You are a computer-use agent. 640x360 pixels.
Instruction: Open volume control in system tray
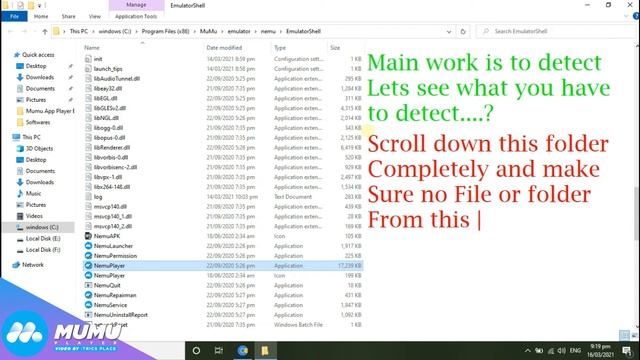click(x=562, y=351)
